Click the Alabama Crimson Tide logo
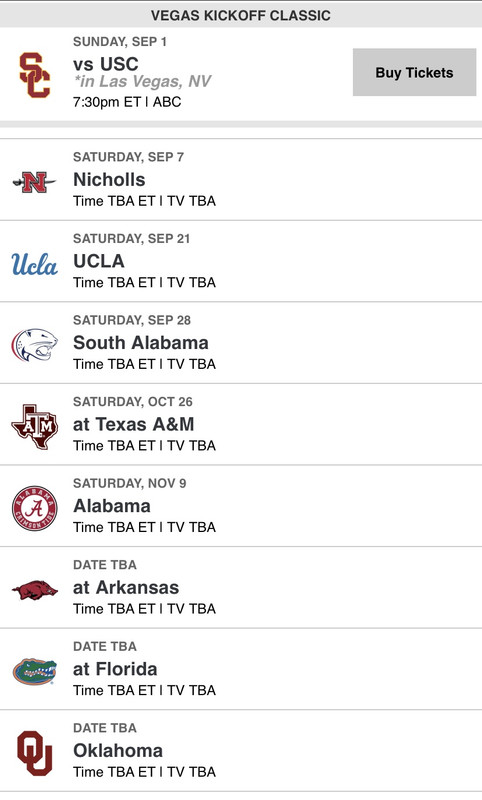This screenshot has width=482, height=800. 35,508
